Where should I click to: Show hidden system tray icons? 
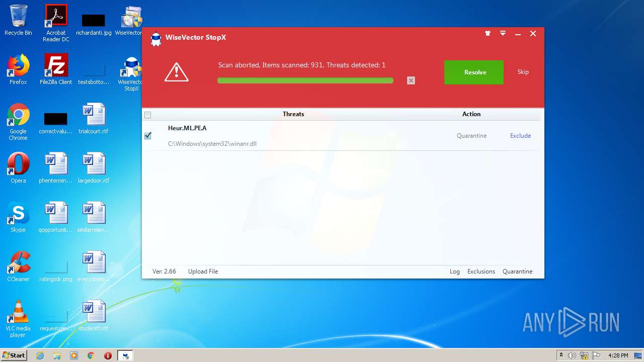(561, 355)
